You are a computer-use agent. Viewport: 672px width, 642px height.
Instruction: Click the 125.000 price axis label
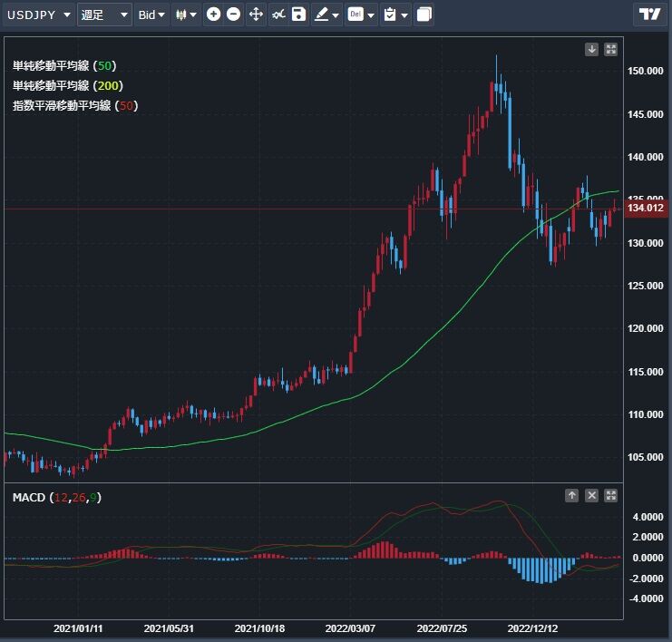tap(645, 286)
